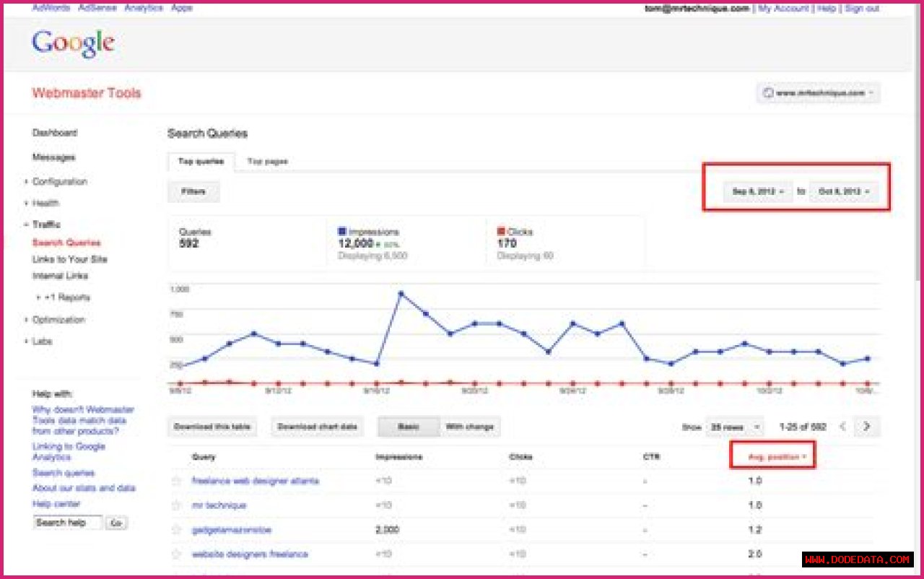Open Messages in the sidebar
This screenshot has width=924, height=579.
click(x=53, y=157)
